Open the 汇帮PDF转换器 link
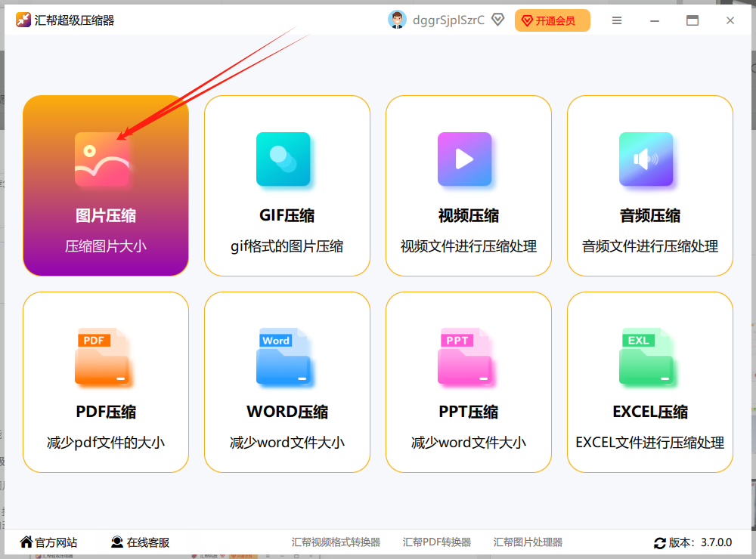This screenshot has height=559, width=756. point(437,542)
